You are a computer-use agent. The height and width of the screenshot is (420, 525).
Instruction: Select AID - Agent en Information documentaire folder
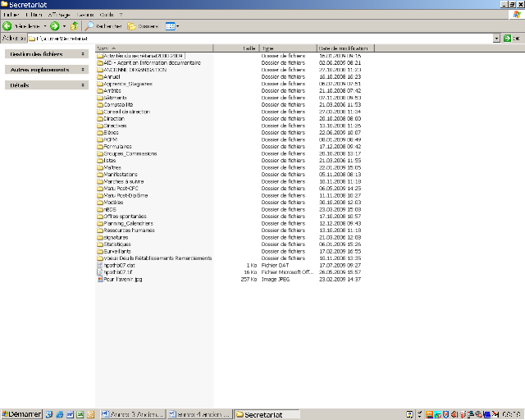tap(153, 62)
